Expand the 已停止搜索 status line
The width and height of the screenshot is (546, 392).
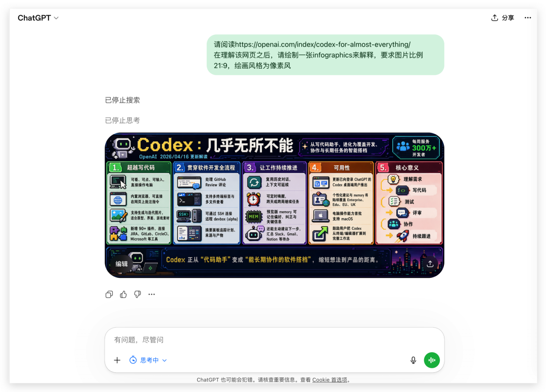coord(122,100)
